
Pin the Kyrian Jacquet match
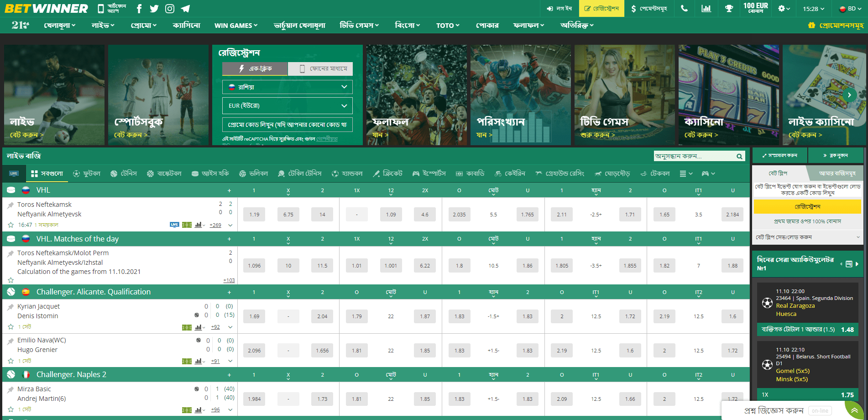(10, 307)
